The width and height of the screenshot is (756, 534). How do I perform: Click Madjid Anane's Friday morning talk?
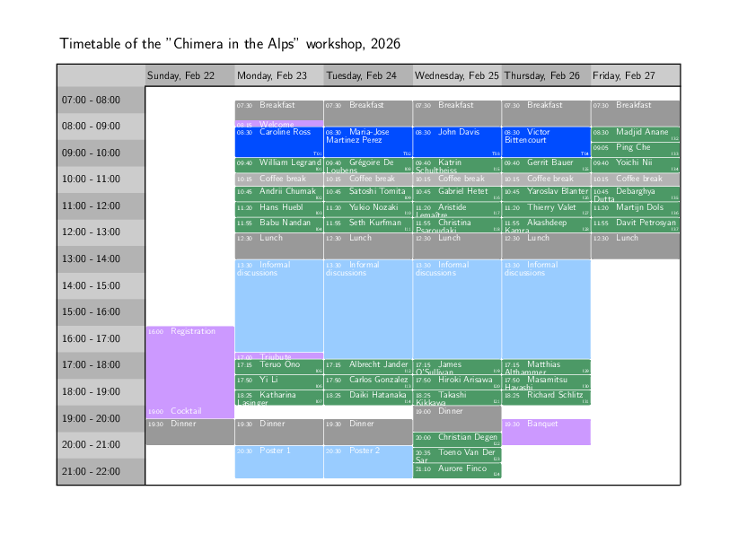[x=635, y=132]
